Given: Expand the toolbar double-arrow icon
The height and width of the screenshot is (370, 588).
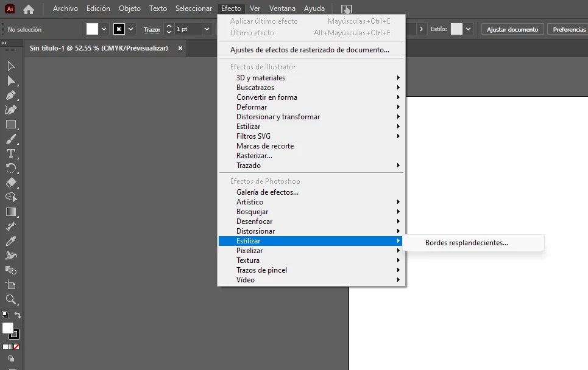Looking at the screenshot, I should (4, 43).
